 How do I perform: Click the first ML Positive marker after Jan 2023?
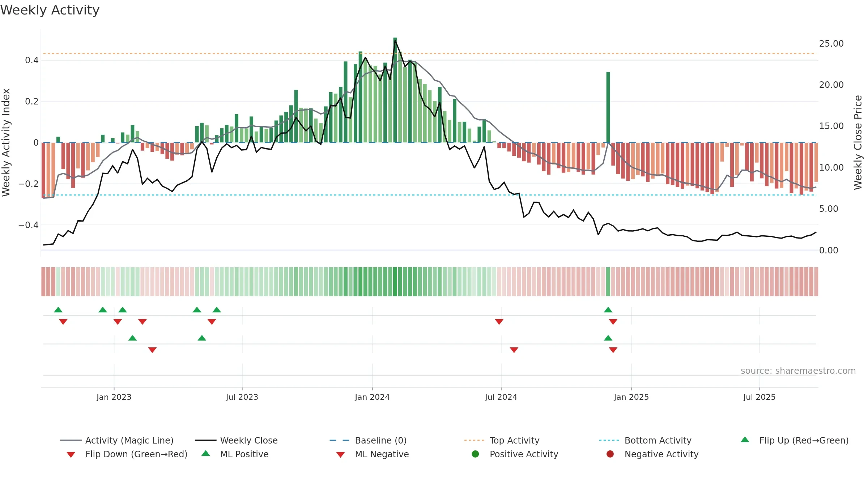[132, 338]
